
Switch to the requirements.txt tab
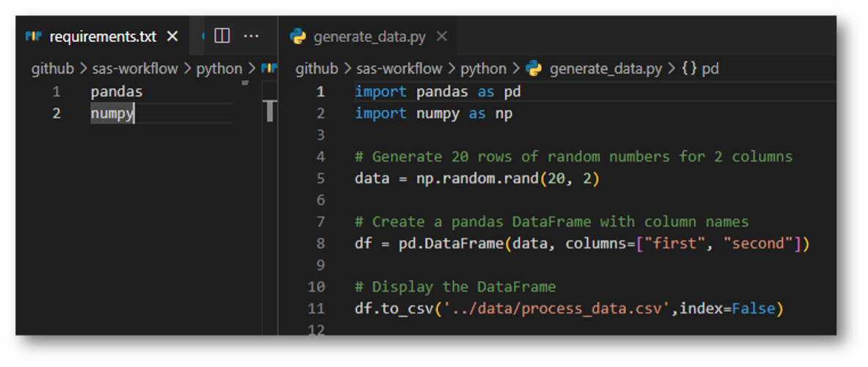(103, 37)
